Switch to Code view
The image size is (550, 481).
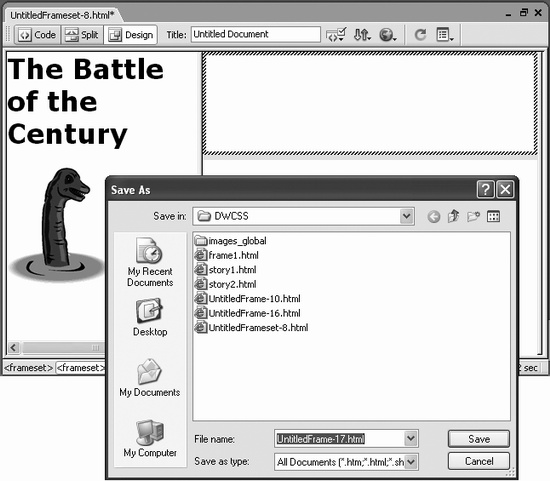coord(38,35)
